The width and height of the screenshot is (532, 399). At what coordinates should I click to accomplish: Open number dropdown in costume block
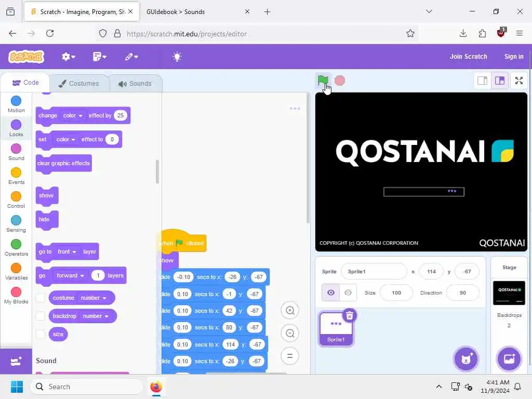[93, 298]
